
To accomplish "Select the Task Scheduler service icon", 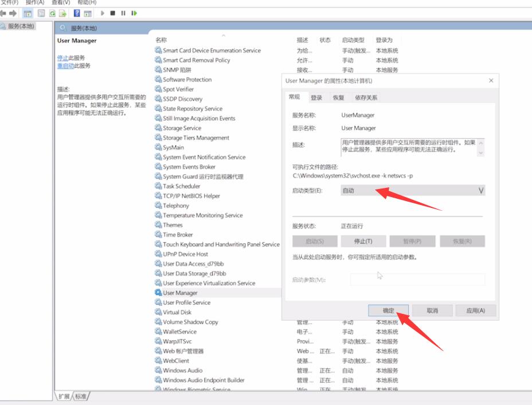I will (x=158, y=186).
